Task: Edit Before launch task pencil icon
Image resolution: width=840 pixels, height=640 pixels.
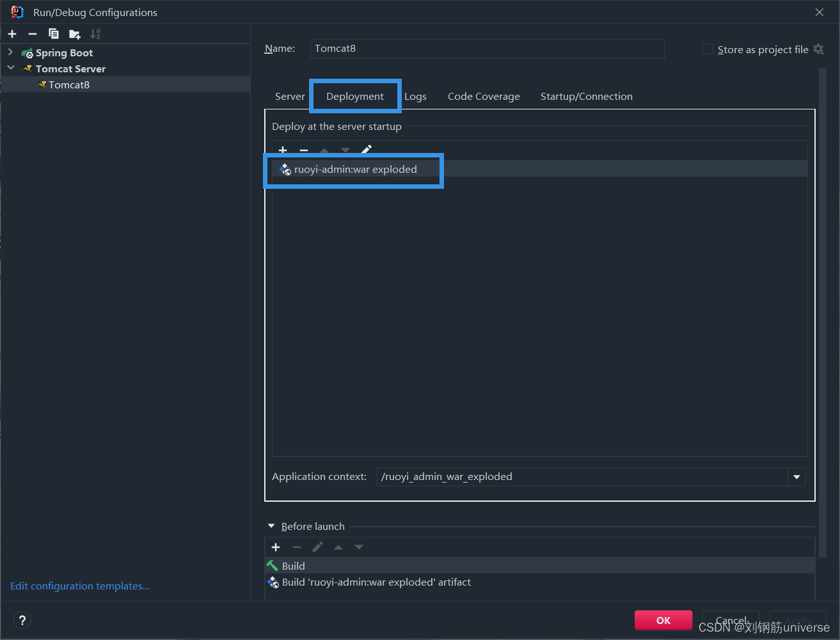Action: click(x=317, y=547)
